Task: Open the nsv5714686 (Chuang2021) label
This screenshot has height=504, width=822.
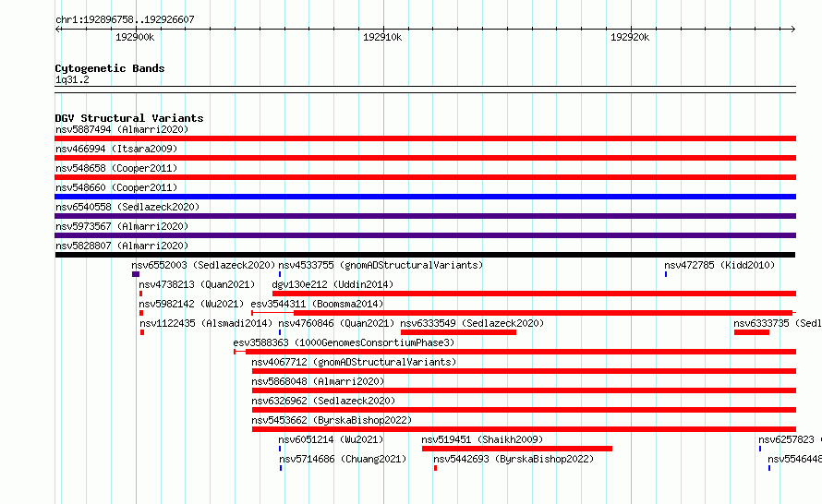Action: (x=343, y=459)
